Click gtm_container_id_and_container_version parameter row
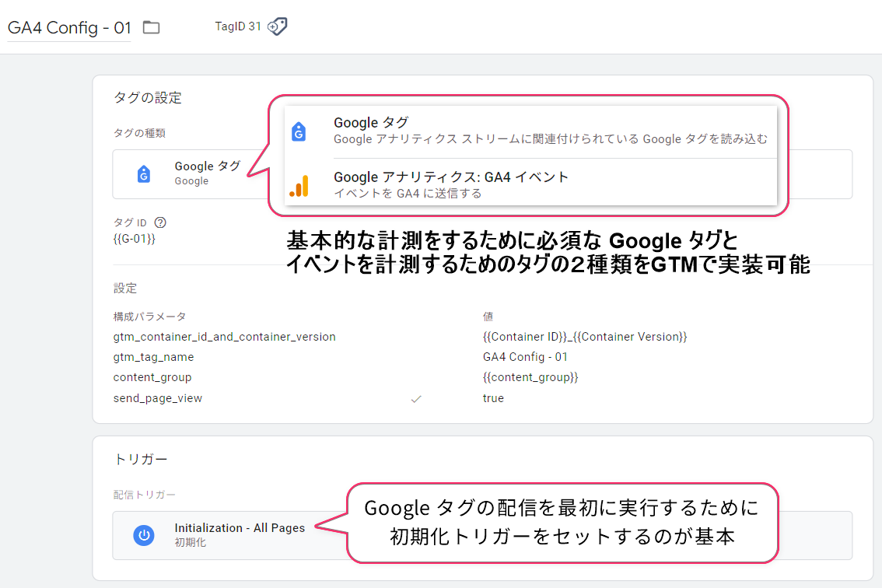Viewport: 882px width, 588px height. point(225,337)
